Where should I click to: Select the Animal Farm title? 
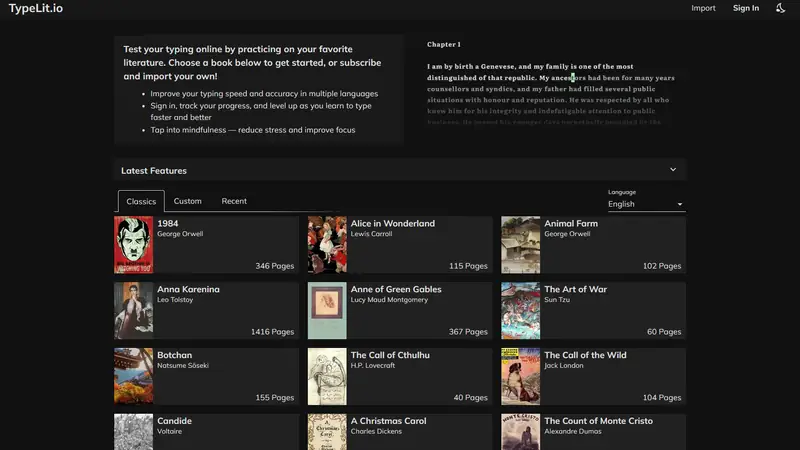click(571, 223)
